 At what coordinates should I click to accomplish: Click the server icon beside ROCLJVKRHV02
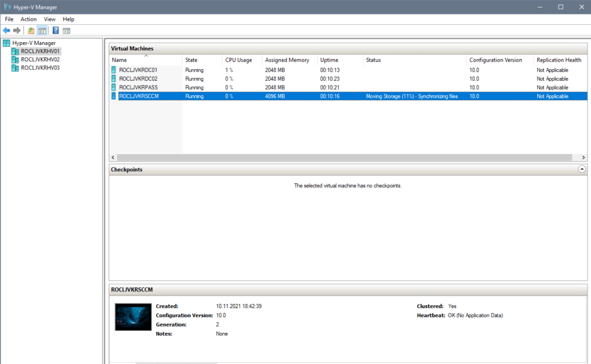point(15,59)
